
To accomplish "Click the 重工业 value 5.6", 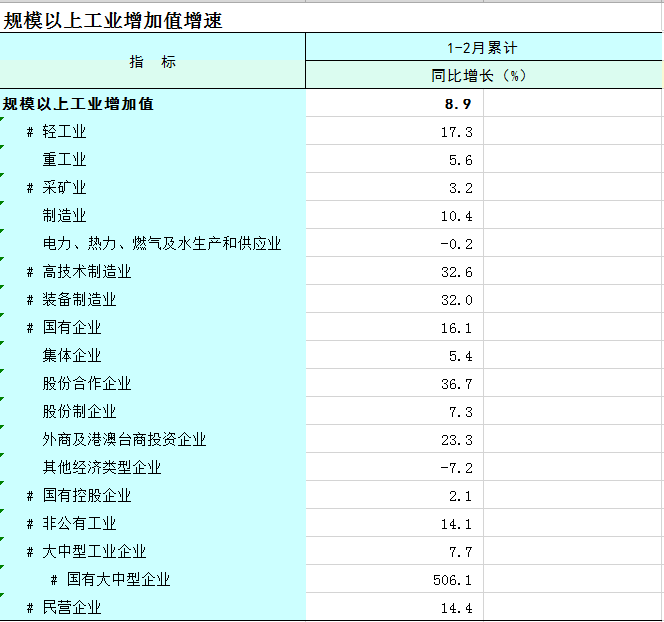I will coord(460,160).
